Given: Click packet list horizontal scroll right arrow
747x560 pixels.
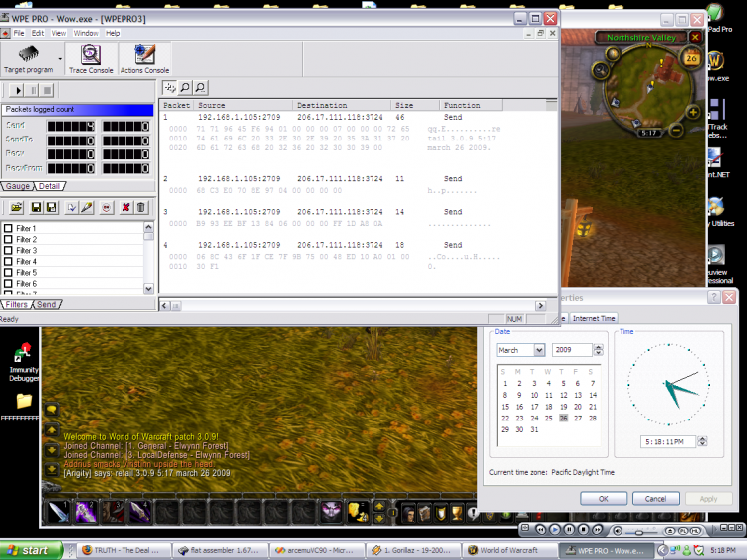Looking at the screenshot, I should tap(540, 306).
